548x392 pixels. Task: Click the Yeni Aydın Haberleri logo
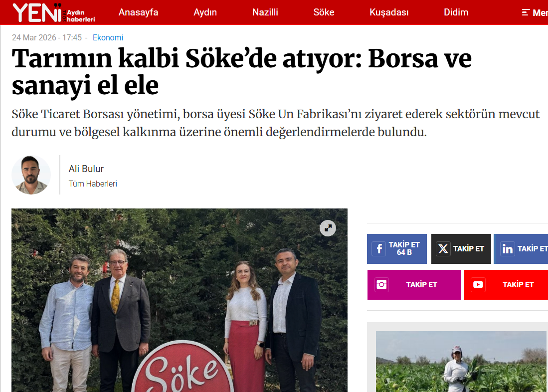point(54,12)
